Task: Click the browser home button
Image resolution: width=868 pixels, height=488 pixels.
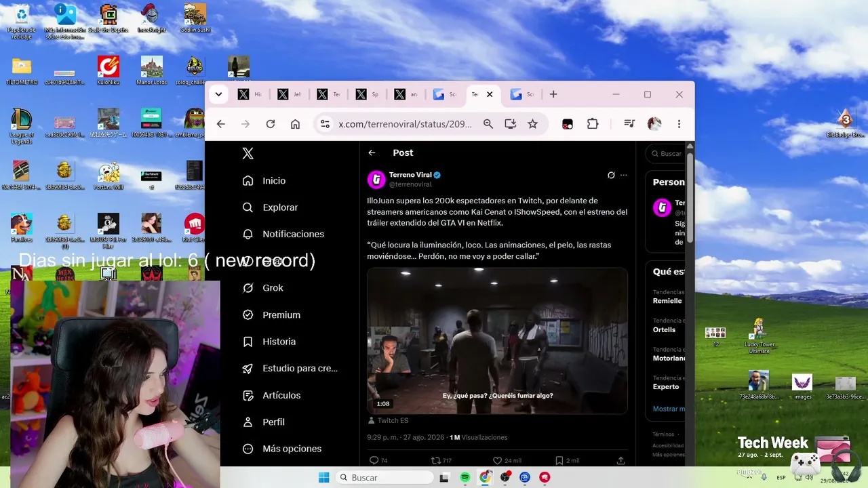Action: pyautogui.click(x=295, y=124)
